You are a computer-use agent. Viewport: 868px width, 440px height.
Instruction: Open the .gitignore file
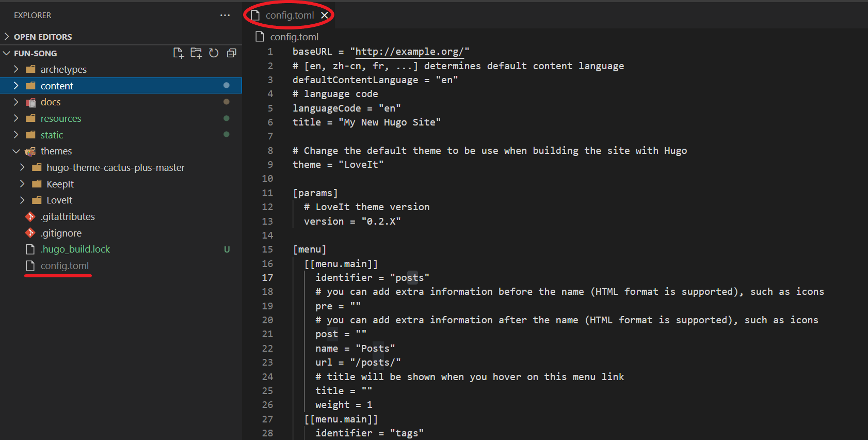pos(61,233)
